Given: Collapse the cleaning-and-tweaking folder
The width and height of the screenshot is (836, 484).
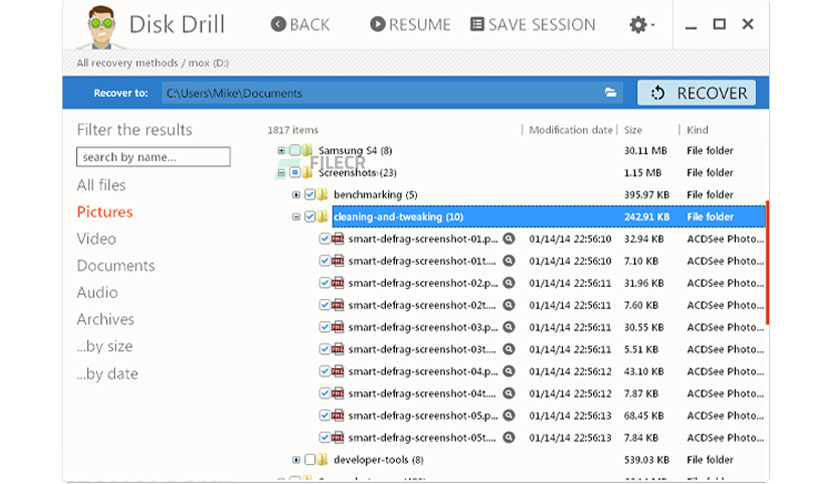Looking at the screenshot, I should [296, 216].
